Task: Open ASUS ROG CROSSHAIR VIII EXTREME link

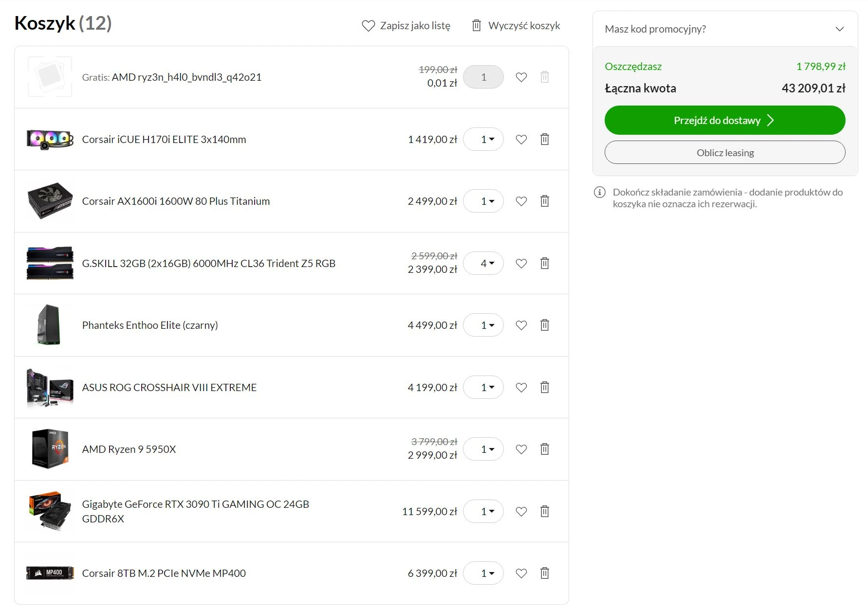Action: coord(169,388)
